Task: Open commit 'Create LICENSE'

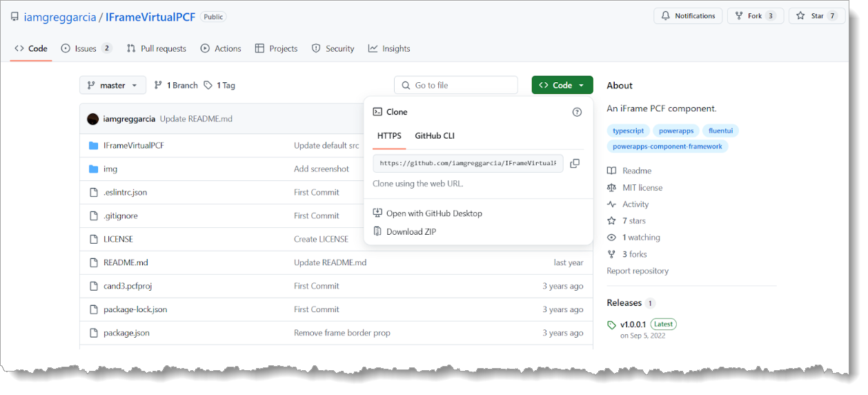Action: tap(321, 239)
